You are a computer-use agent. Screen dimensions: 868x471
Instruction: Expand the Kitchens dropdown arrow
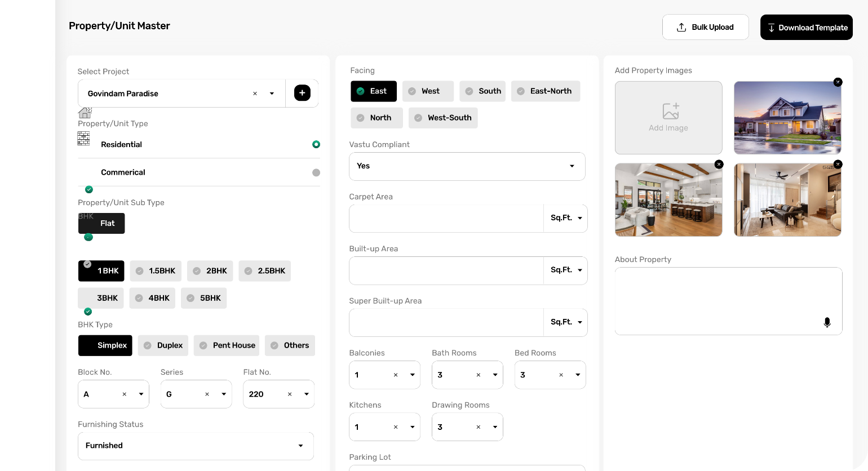click(x=413, y=427)
